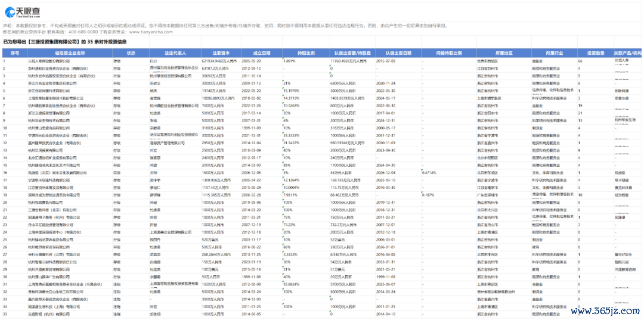Select founding date 2014-06-05 in row 35

coord(252,314)
